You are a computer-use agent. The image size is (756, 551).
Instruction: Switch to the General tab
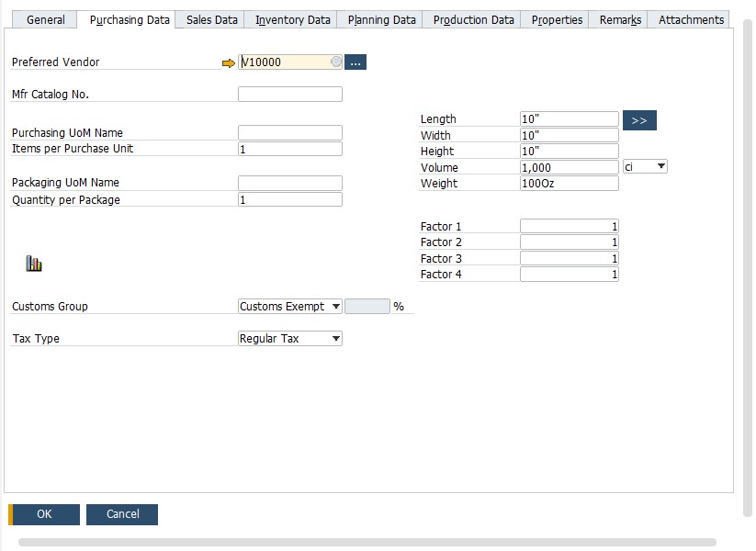coord(45,19)
